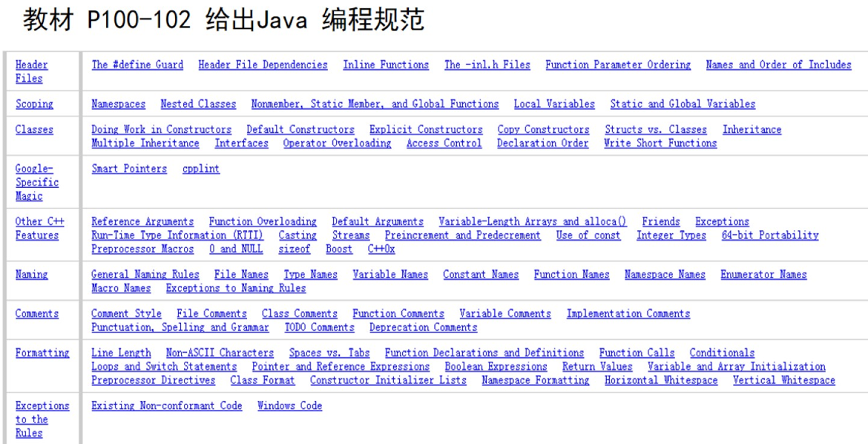
Task: Open the Friends link
Action: pyautogui.click(x=661, y=222)
